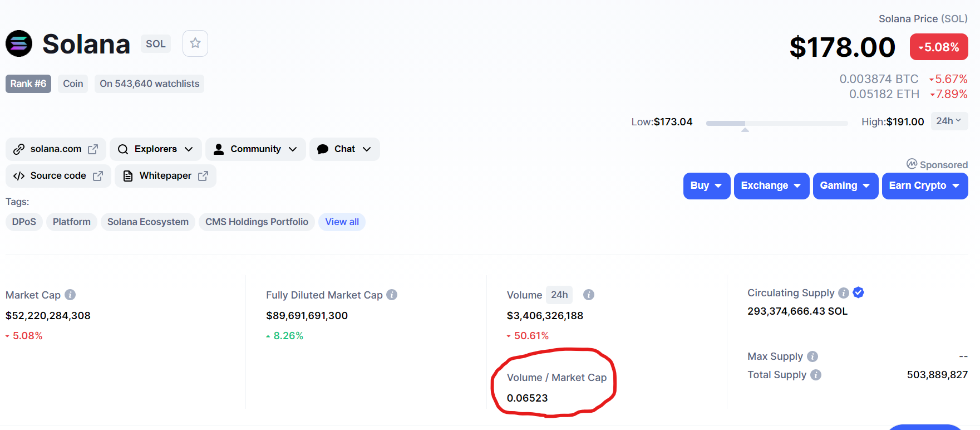Select the Solana Ecosystem tag
The height and width of the screenshot is (430, 980).
148,222
